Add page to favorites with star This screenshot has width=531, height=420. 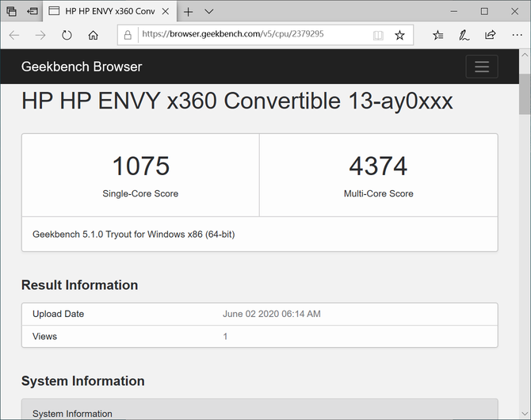click(x=399, y=35)
